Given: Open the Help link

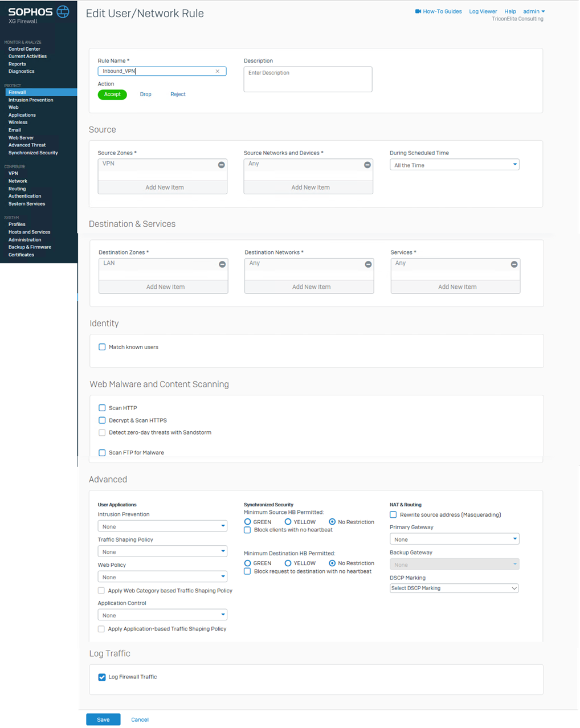Looking at the screenshot, I should pos(510,11).
